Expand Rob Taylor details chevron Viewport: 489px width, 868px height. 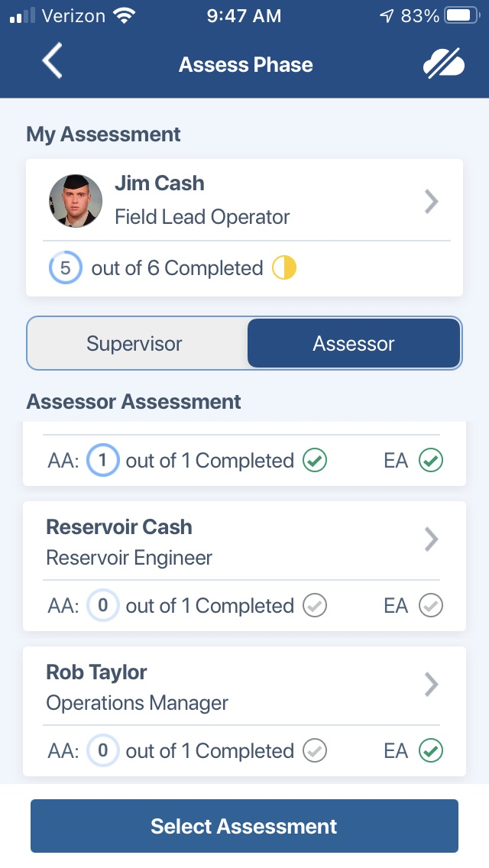click(431, 684)
